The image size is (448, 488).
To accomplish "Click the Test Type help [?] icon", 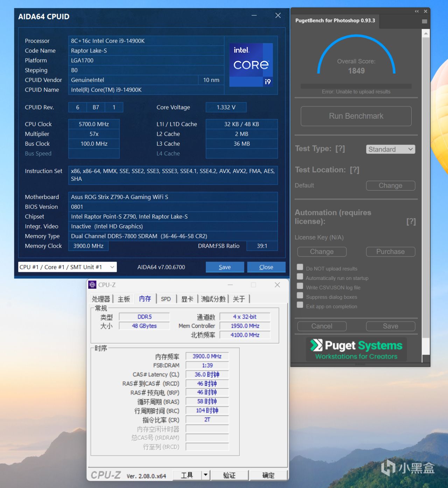I will 340,149.
